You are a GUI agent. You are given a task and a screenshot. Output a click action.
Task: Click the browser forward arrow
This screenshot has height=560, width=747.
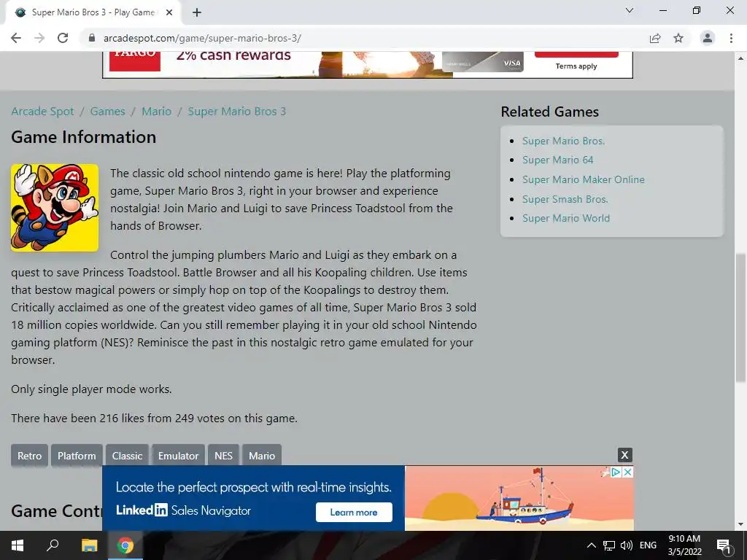click(39, 38)
